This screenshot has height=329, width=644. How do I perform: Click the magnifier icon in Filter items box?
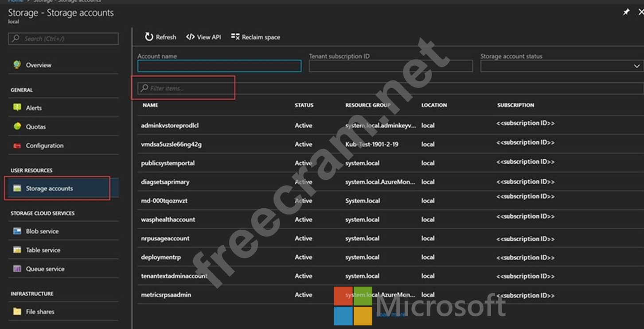[x=144, y=88]
